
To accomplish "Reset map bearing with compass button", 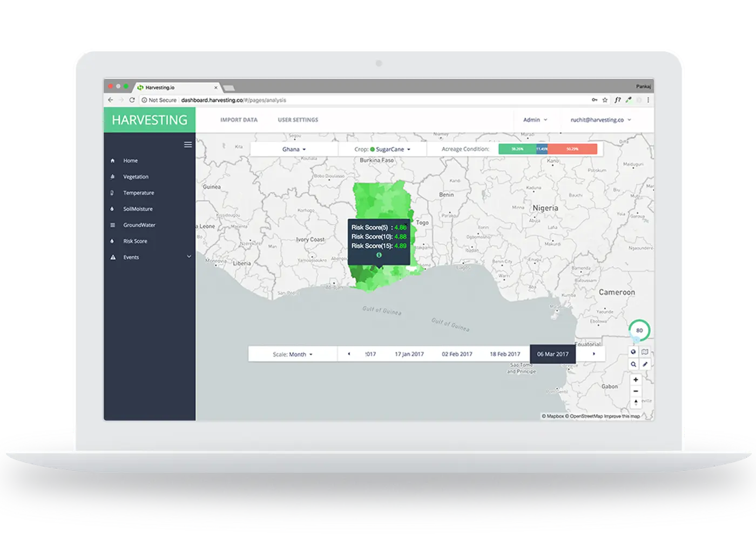I will coord(636,402).
